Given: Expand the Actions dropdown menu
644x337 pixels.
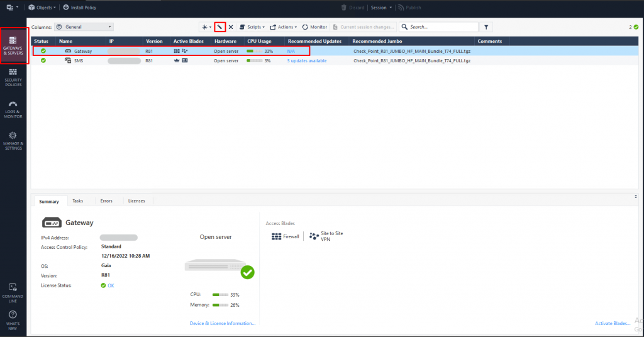Looking at the screenshot, I should point(284,27).
